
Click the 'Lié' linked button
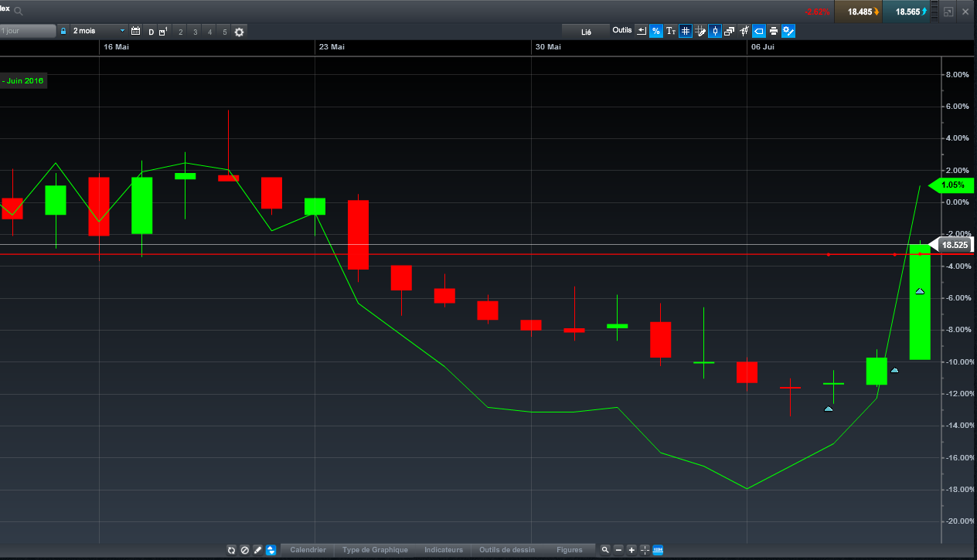[x=586, y=32]
